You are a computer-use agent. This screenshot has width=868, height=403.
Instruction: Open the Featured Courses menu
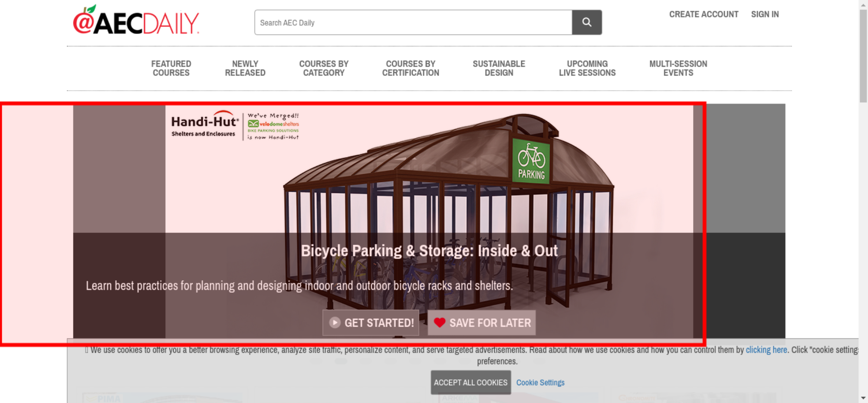click(171, 68)
